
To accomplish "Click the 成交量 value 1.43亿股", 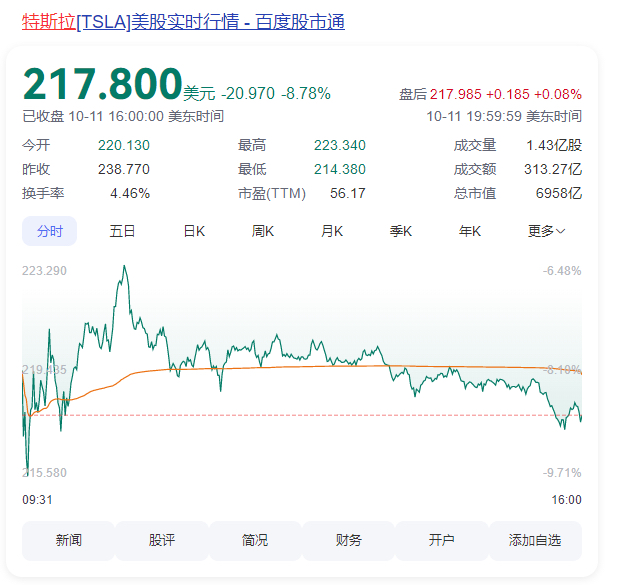I will [554, 145].
